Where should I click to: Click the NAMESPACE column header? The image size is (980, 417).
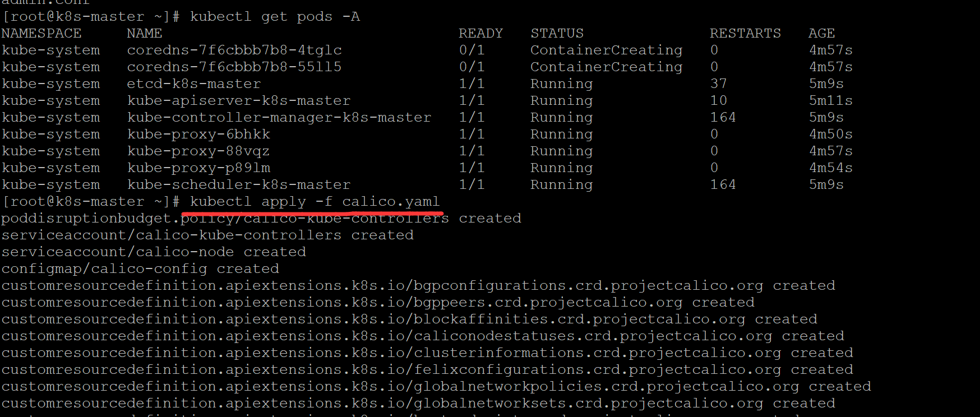click(41, 34)
